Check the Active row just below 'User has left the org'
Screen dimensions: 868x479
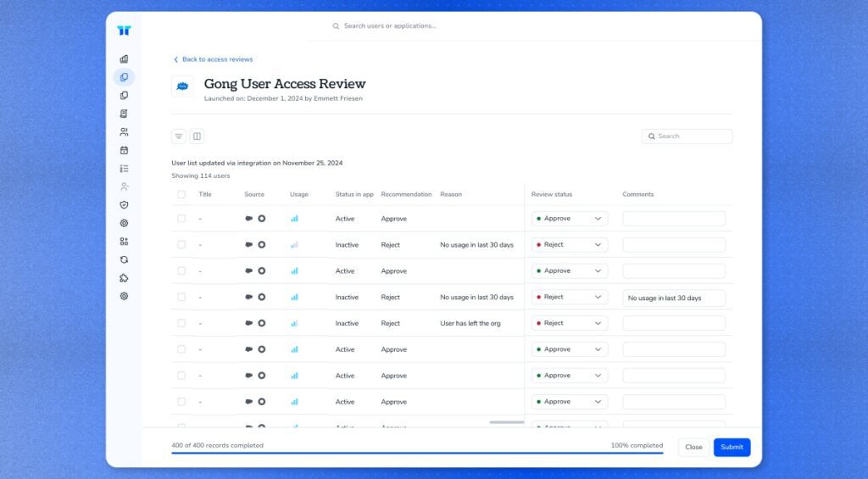click(x=181, y=349)
